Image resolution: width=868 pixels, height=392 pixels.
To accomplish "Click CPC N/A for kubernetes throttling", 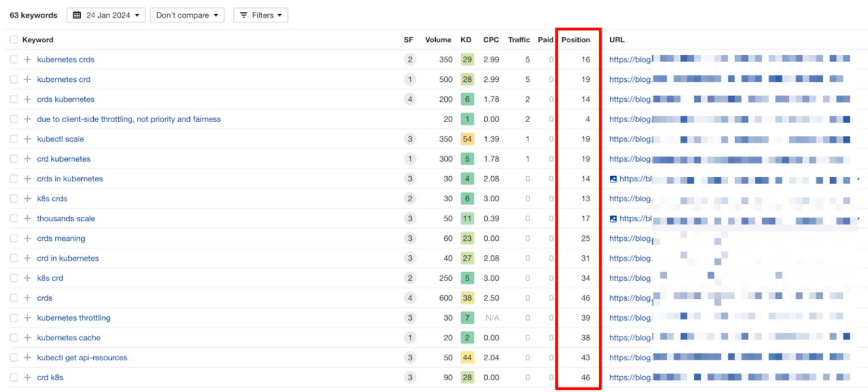I will pyautogui.click(x=492, y=318).
